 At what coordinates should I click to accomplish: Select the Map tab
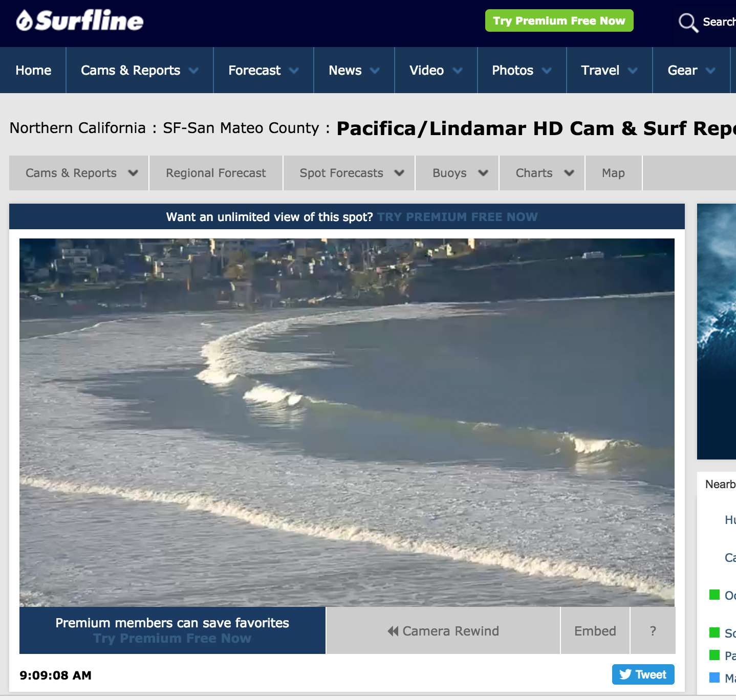(613, 173)
